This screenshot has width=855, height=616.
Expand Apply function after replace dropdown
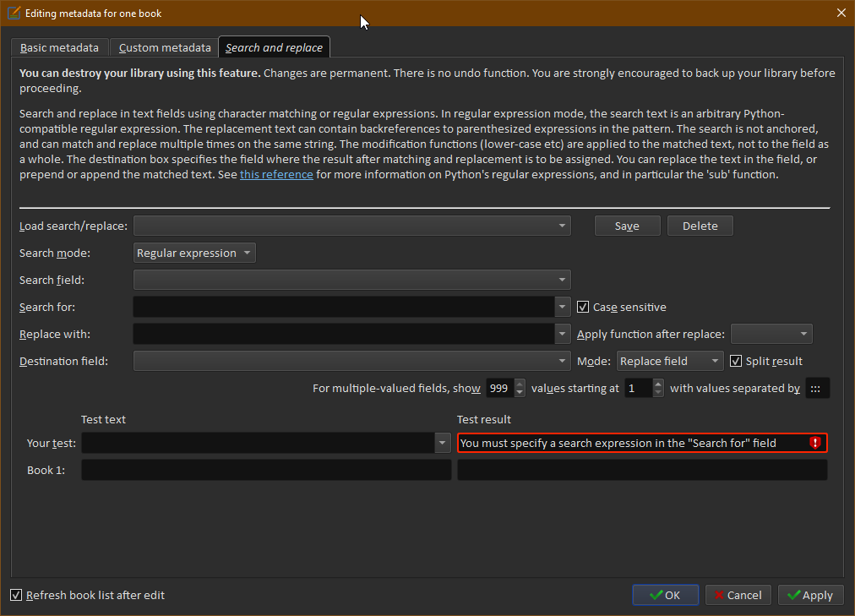(771, 334)
